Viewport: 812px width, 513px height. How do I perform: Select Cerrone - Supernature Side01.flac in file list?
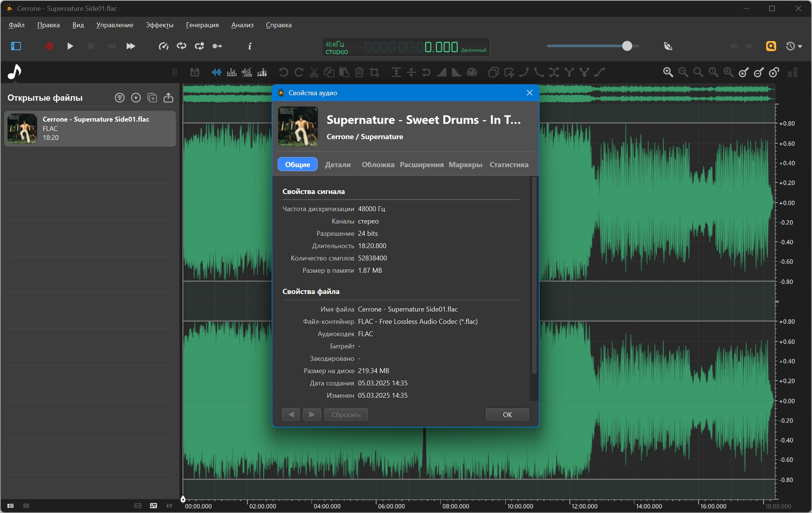click(90, 129)
